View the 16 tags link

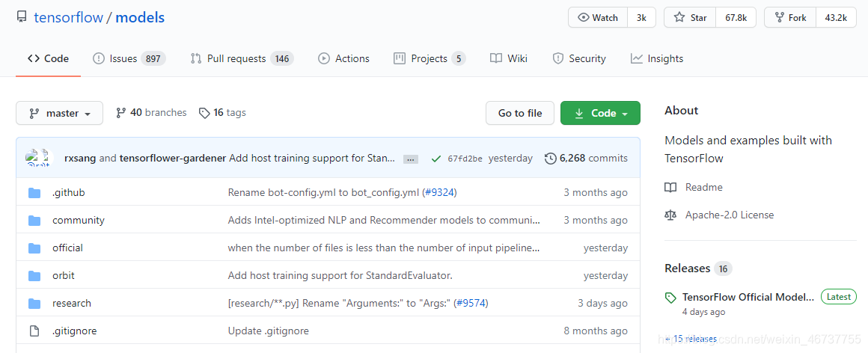(x=222, y=113)
